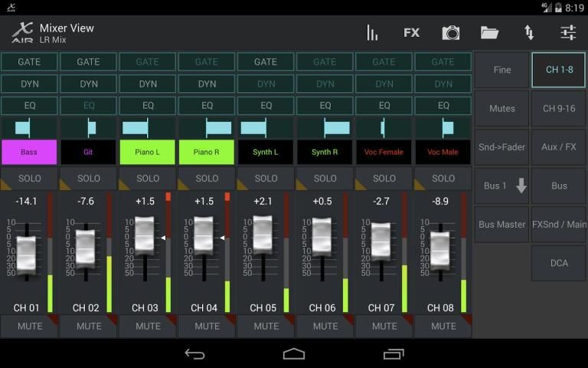Screen dimensions: 588x368
Task: Switch to CH 9-16 layer
Action: coord(559,109)
